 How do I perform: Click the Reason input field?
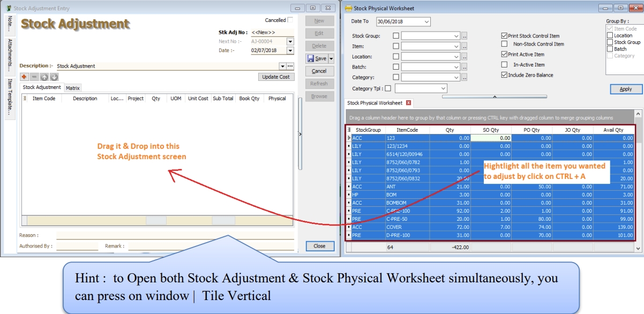pos(175,235)
